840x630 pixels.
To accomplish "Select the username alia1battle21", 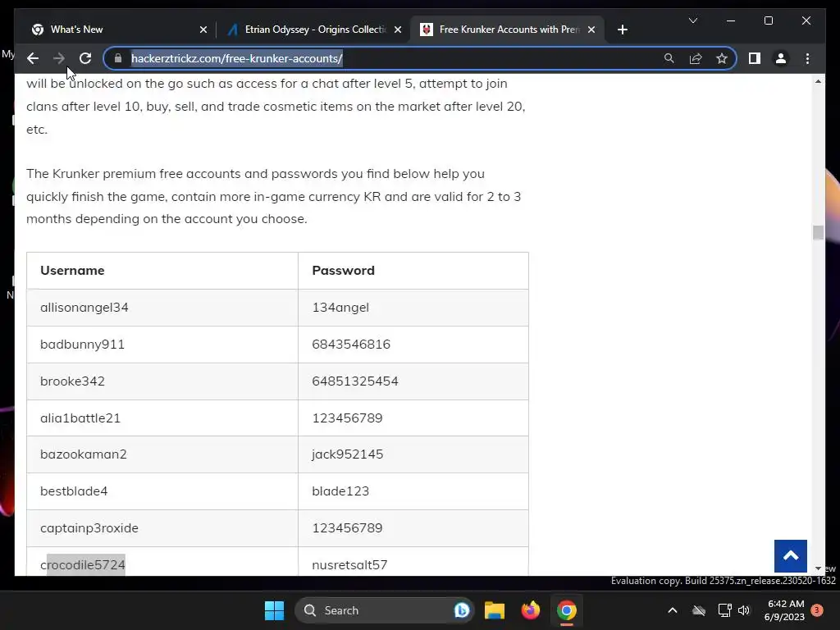I will [80, 418].
